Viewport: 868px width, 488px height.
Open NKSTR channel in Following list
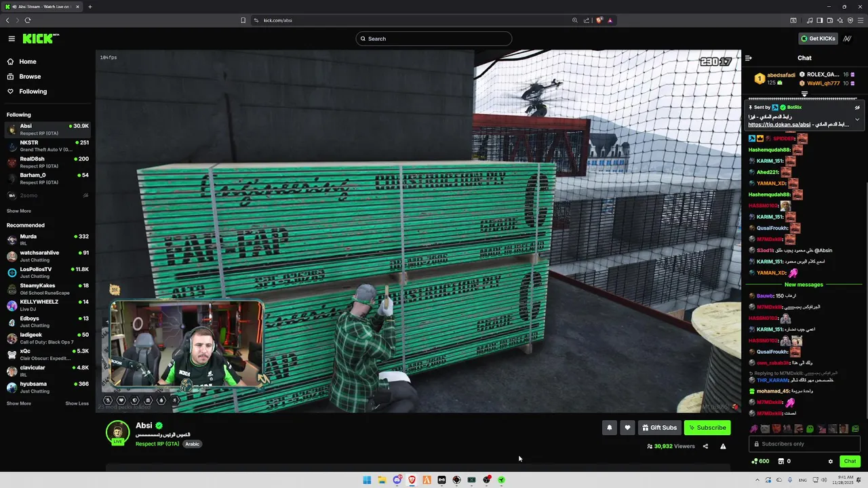(47, 146)
